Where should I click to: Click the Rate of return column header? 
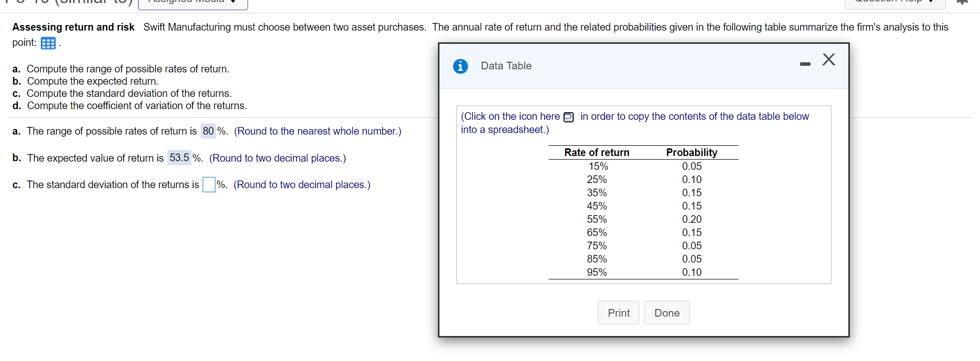597,152
